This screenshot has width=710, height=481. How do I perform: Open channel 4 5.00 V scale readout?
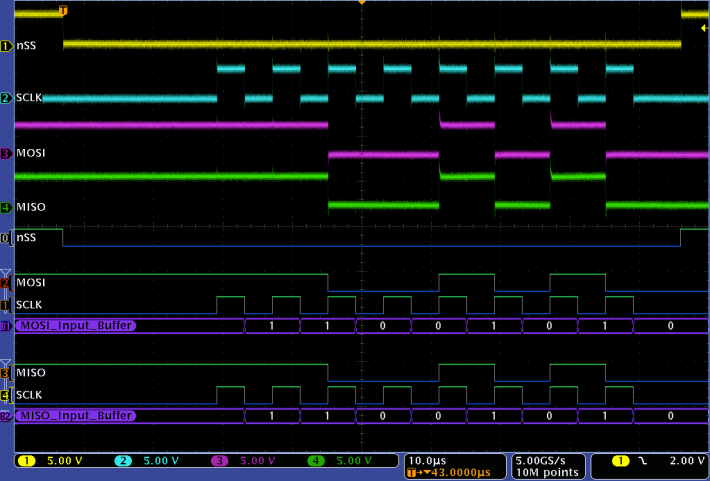click(x=354, y=461)
